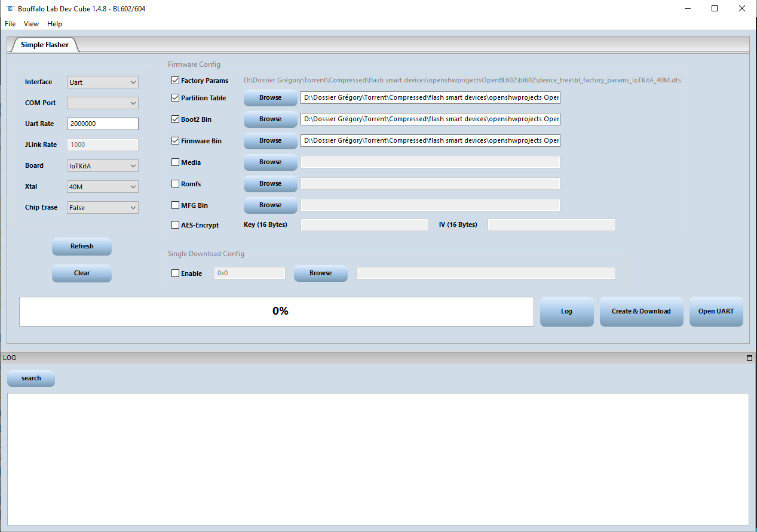Click Browse for Media
Screen dimensions: 757x532
(x=271, y=162)
